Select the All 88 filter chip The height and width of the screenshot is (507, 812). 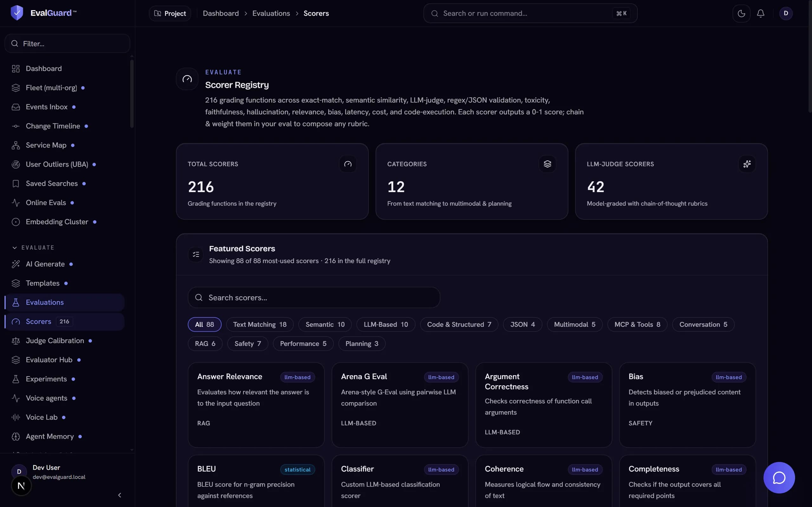(x=204, y=324)
